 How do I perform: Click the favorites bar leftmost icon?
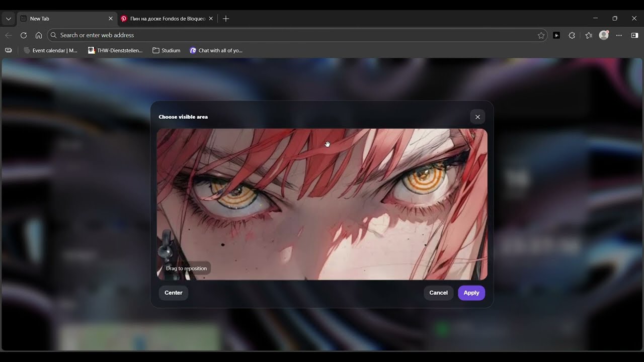8,50
